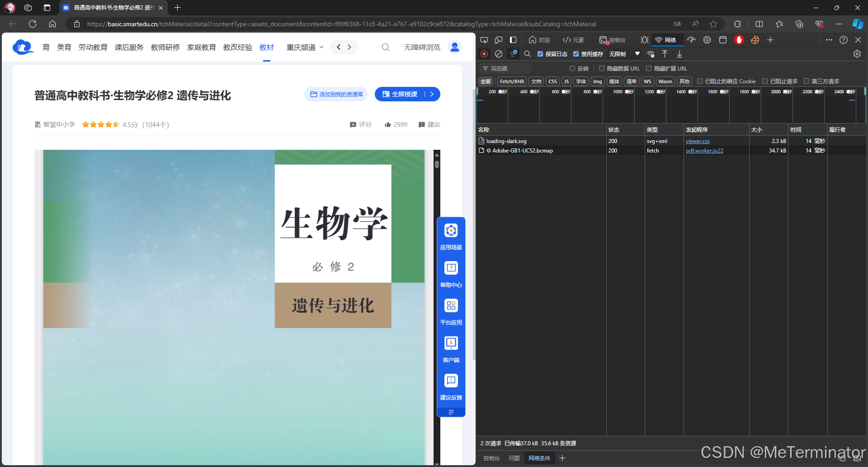Open the Memory chip icon tab
Viewport: 868px width, 467px height.
pos(707,40)
